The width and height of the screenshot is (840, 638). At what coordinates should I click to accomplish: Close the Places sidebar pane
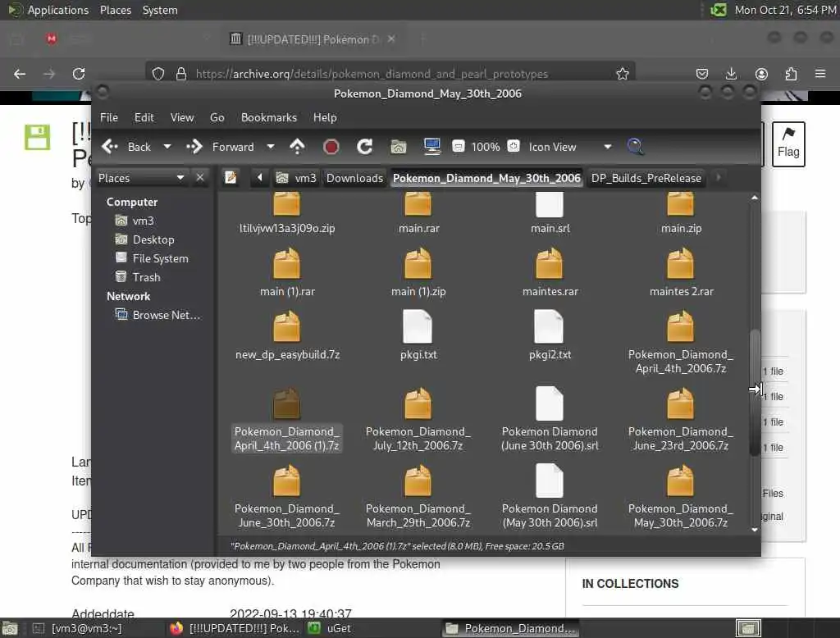(200, 177)
